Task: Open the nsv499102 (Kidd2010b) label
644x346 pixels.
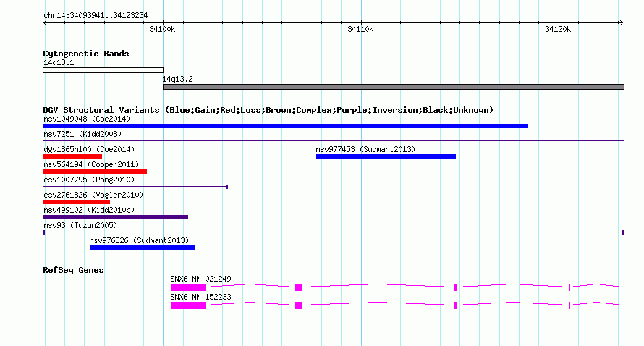Action: pos(89,210)
